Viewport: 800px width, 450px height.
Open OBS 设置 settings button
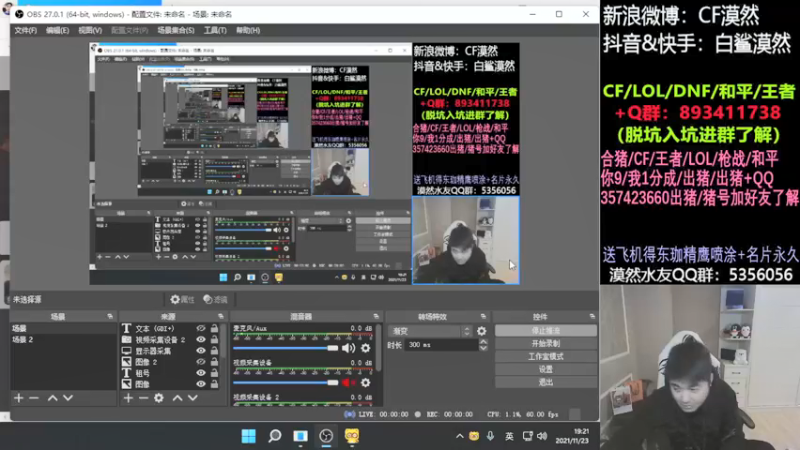(545, 369)
